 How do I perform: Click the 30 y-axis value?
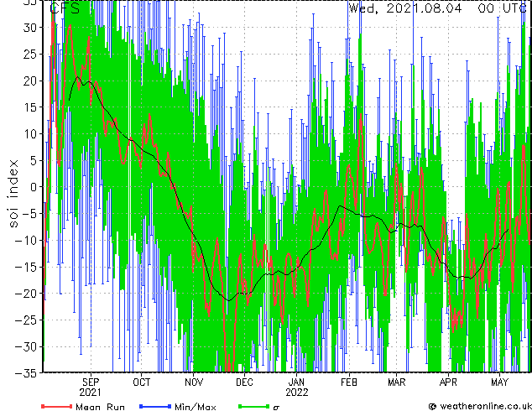coord(30,28)
